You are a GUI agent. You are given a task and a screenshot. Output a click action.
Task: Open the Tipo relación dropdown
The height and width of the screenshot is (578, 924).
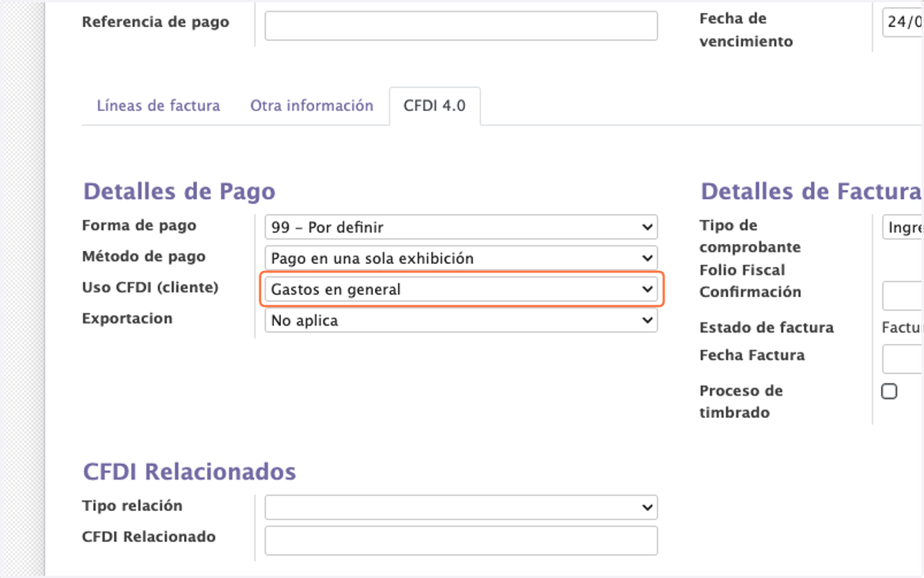[461, 507]
